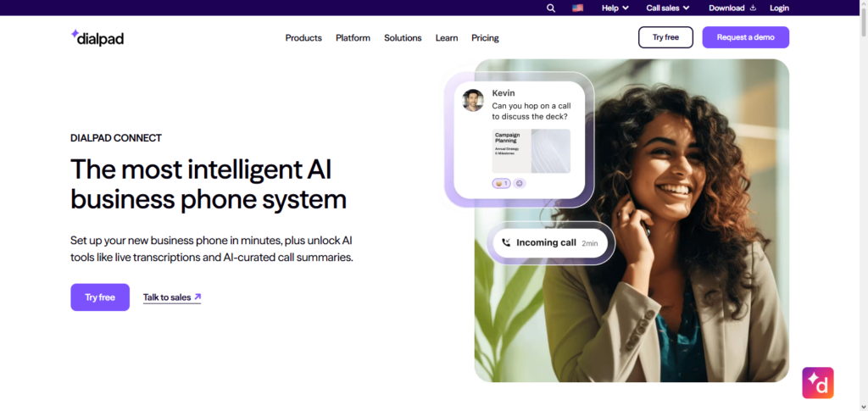Click the emoji reaction with count 1
The image size is (868, 411).
click(x=502, y=183)
